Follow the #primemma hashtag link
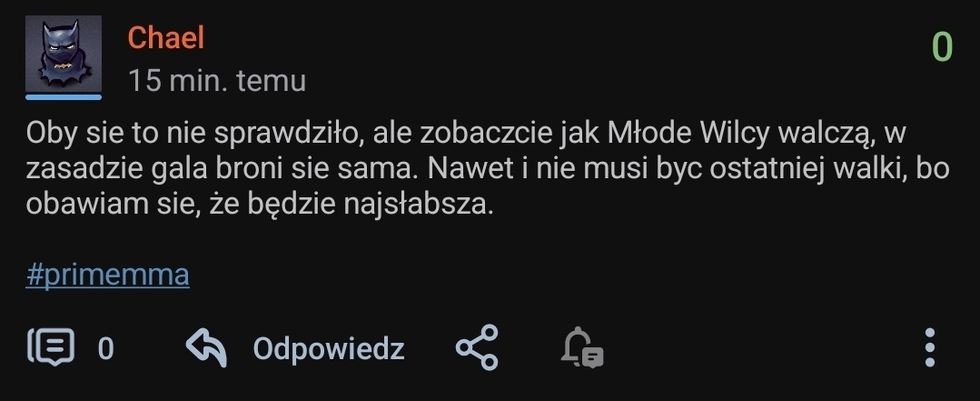The image size is (980, 401). point(107,275)
